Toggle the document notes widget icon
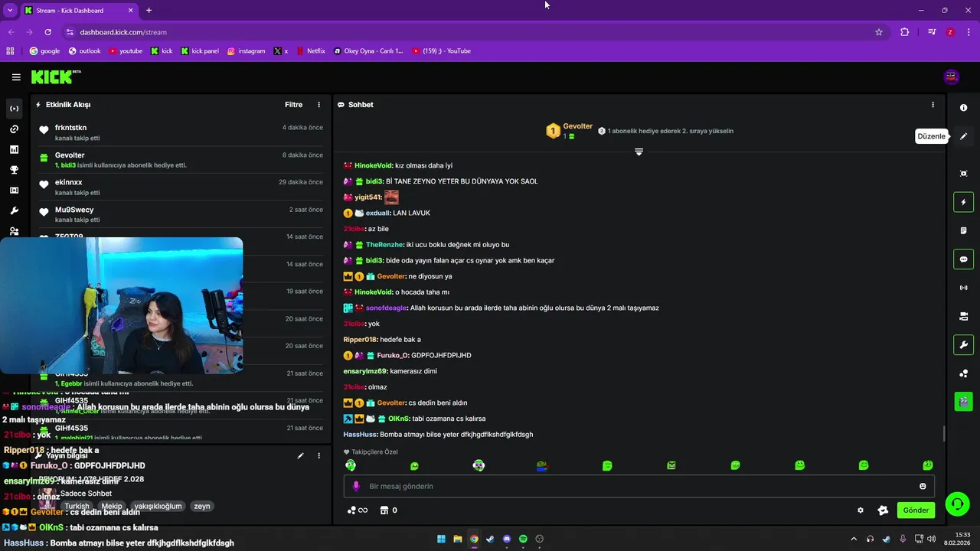 pyautogui.click(x=964, y=230)
